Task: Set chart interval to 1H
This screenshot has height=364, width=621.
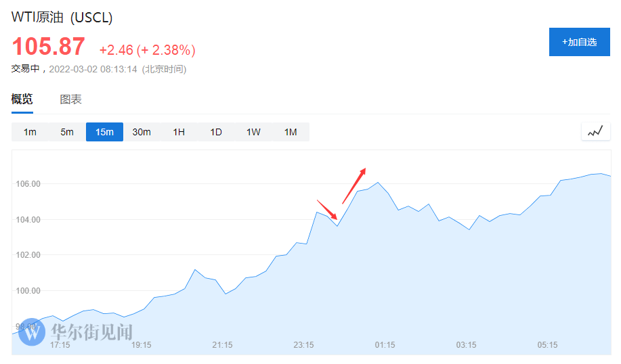Action: (179, 132)
